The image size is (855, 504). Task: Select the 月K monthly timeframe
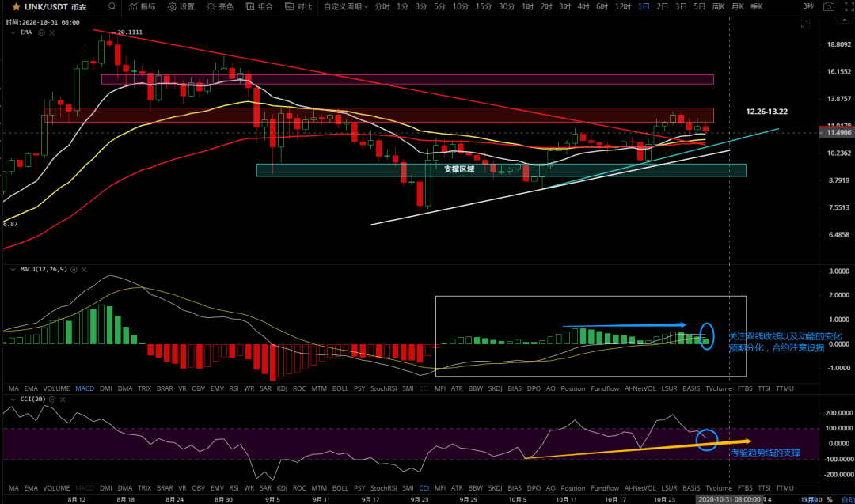pos(737,6)
